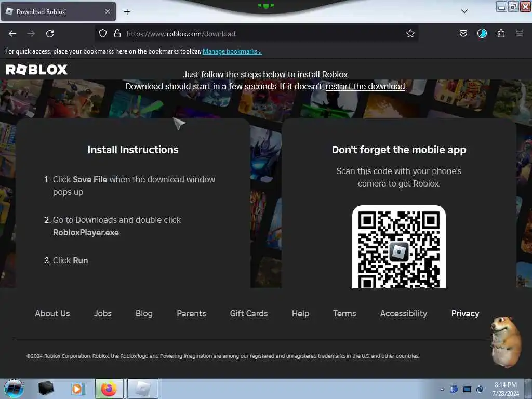Select the Download Roblox tab
Screen dimensions: 532x399
click(58, 11)
